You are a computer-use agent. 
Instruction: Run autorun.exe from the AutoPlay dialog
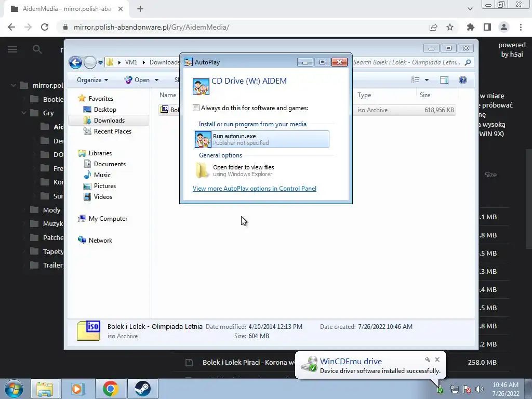coord(262,139)
